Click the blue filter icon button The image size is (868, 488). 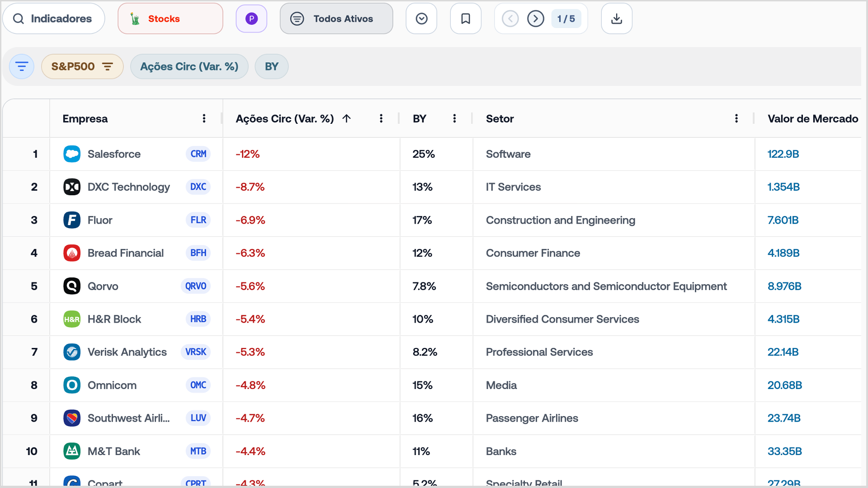22,66
